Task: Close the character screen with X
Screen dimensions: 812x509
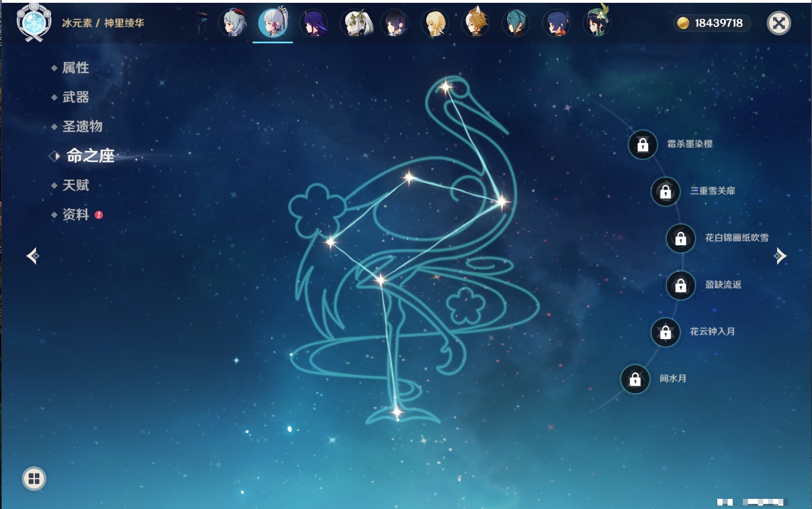Action: pos(779,23)
